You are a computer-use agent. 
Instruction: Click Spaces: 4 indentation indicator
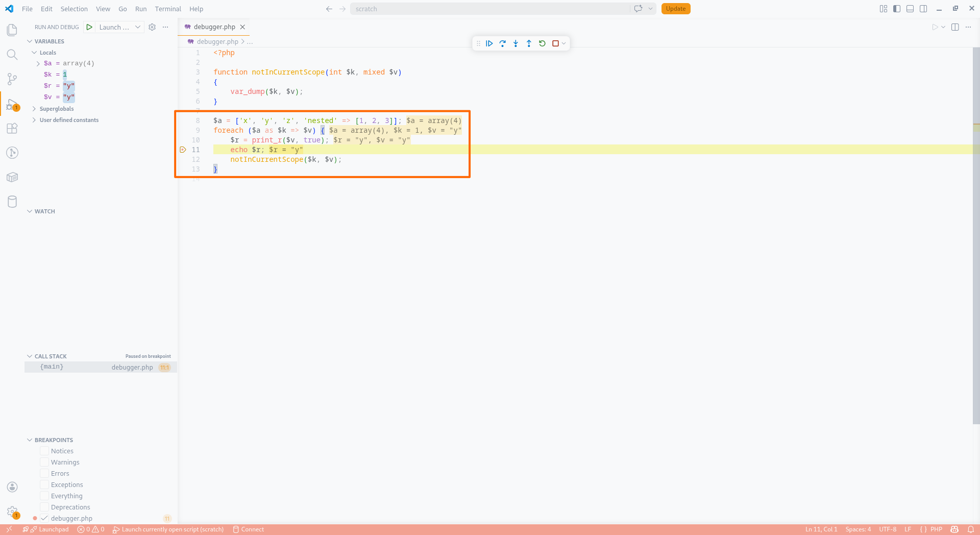(858, 529)
